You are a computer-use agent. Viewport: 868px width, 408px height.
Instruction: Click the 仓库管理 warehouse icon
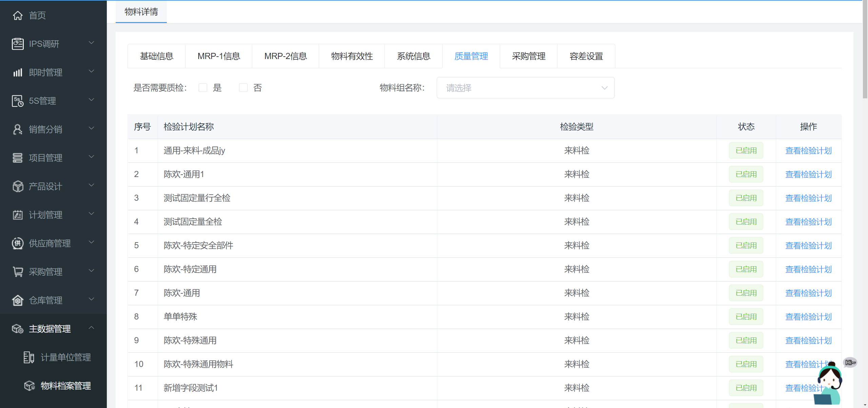(18, 300)
